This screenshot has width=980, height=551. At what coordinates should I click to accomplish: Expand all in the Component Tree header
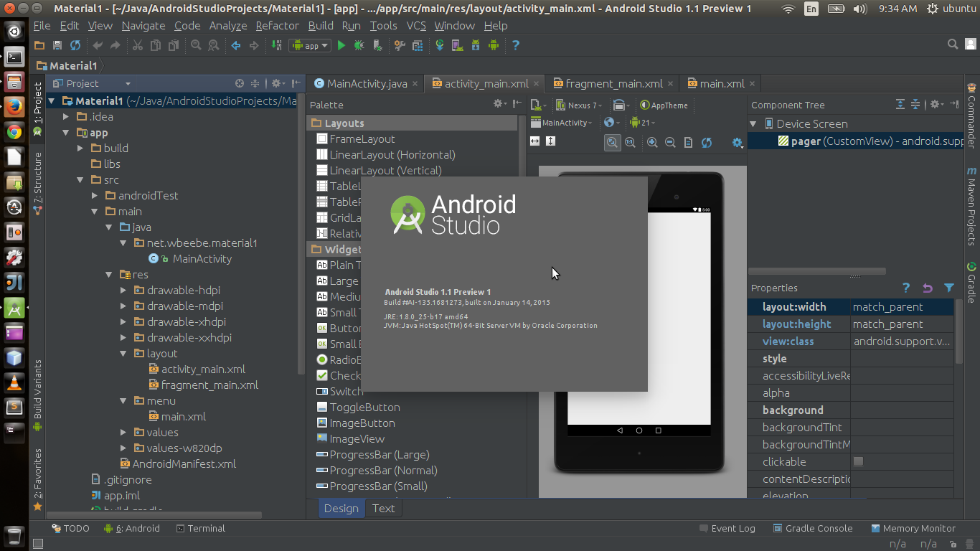click(900, 105)
